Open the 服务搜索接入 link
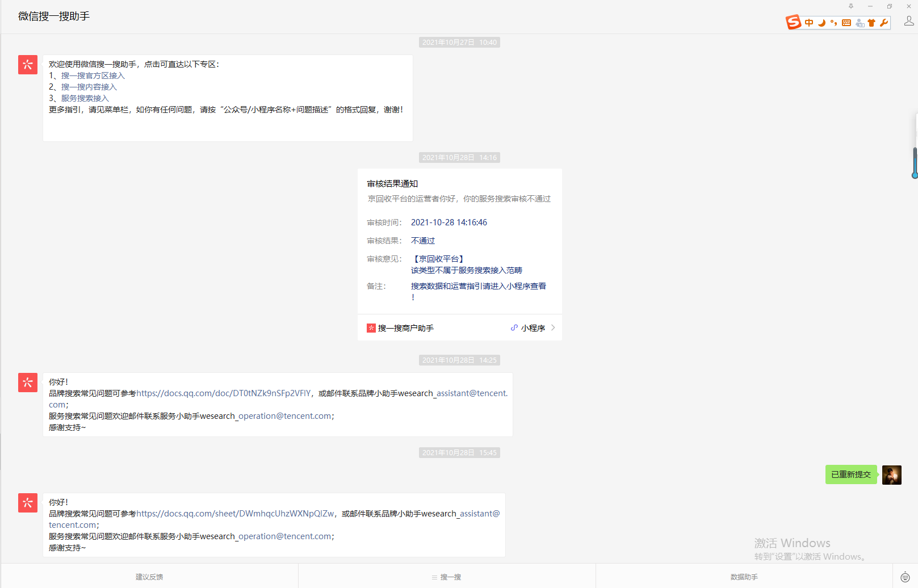This screenshot has height=588, width=918. [x=85, y=98]
